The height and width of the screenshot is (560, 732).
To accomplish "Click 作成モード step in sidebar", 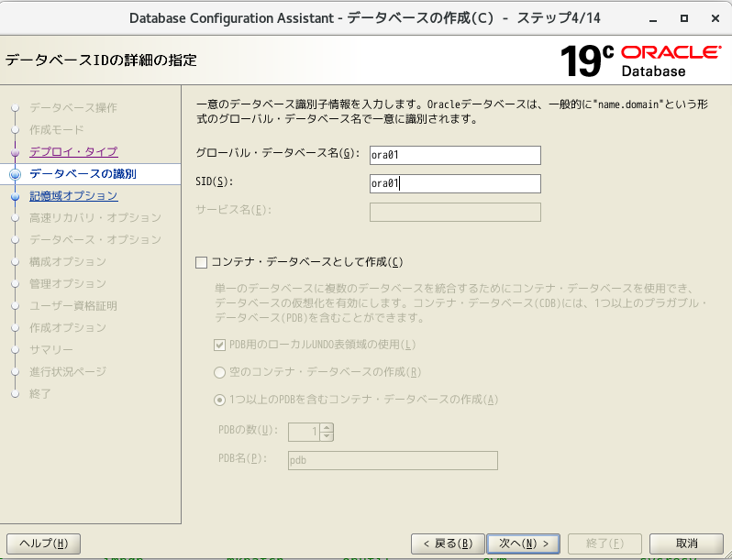I will [57, 129].
